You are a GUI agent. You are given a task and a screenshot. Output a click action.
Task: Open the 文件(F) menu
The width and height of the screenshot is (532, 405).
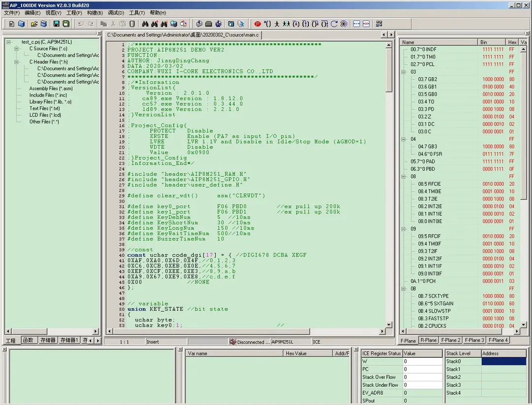tap(11, 13)
